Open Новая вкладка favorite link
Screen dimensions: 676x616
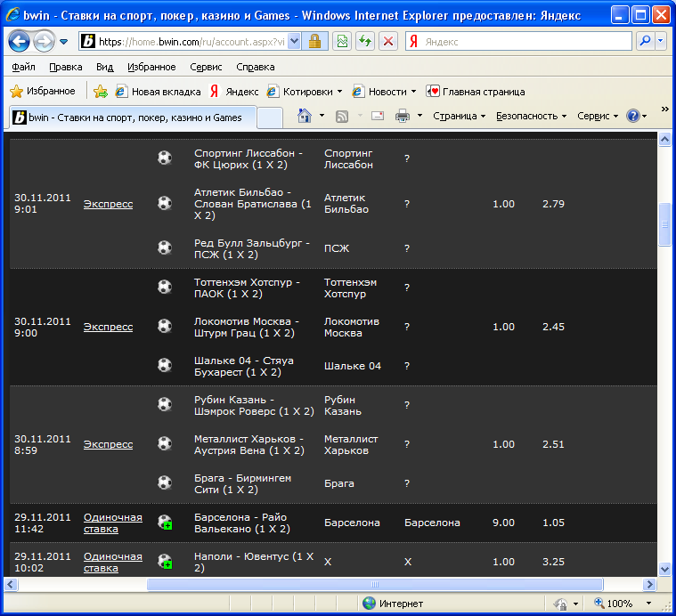159,92
